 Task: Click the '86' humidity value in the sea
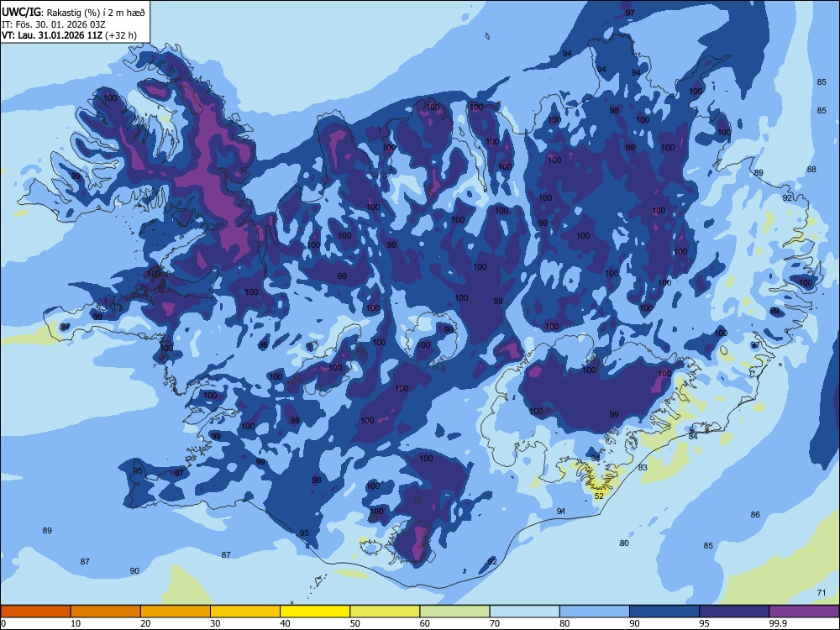coord(755,514)
